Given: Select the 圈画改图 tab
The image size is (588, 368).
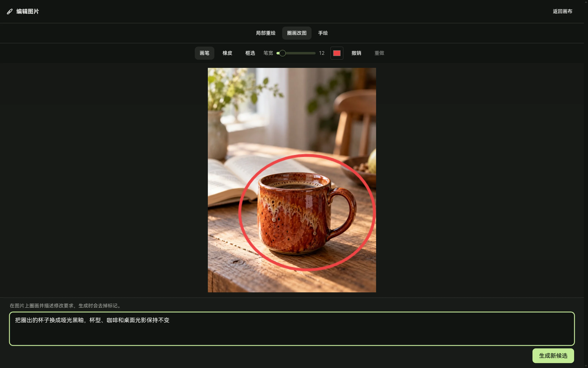Looking at the screenshot, I should [297, 33].
